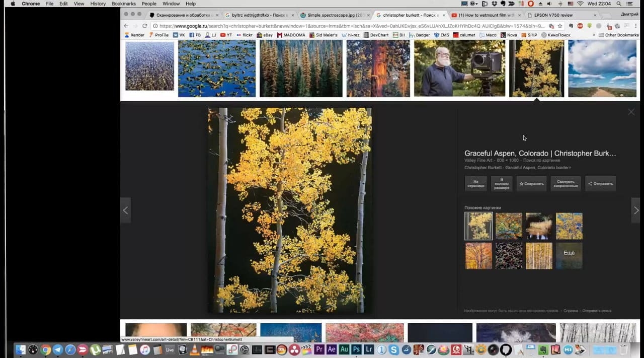Open the History menu
The height and width of the screenshot is (358, 644).
pyautogui.click(x=98, y=4)
